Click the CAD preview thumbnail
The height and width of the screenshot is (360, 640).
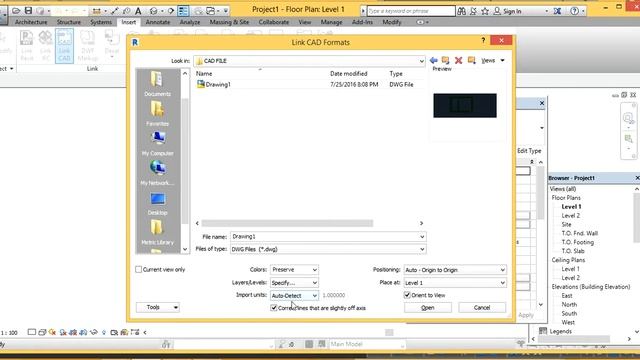tap(465, 105)
